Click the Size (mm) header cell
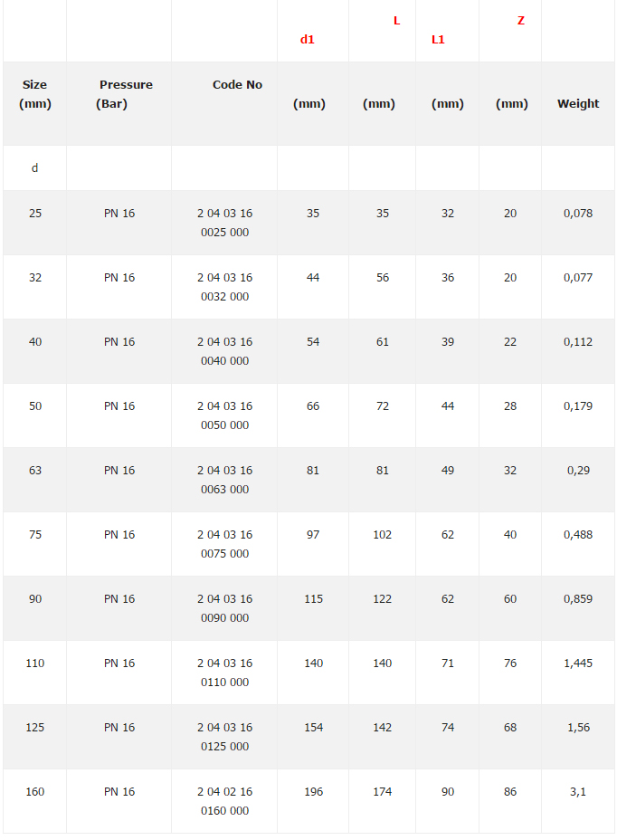Image resolution: width=617 pixels, height=840 pixels. [x=34, y=94]
